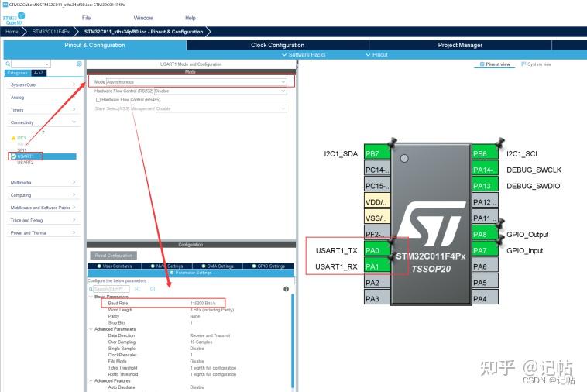Image resolution: width=587 pixels, height=392 pixels.
Task: Open Hardware Flow Control (RS232) dropdown
Action: (x=220, y=91)
